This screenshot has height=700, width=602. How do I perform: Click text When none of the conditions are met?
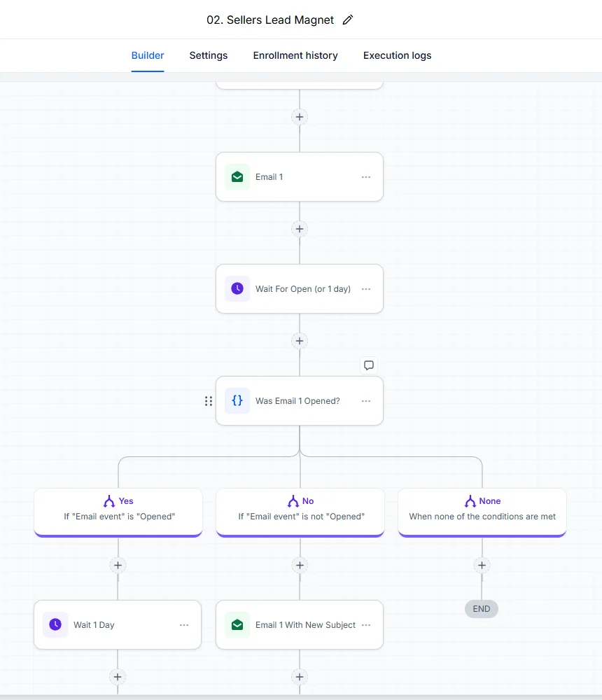482,517
